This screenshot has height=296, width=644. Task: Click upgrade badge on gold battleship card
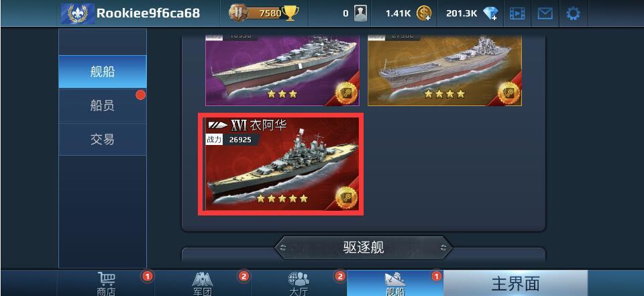click(x=509, y=93)
